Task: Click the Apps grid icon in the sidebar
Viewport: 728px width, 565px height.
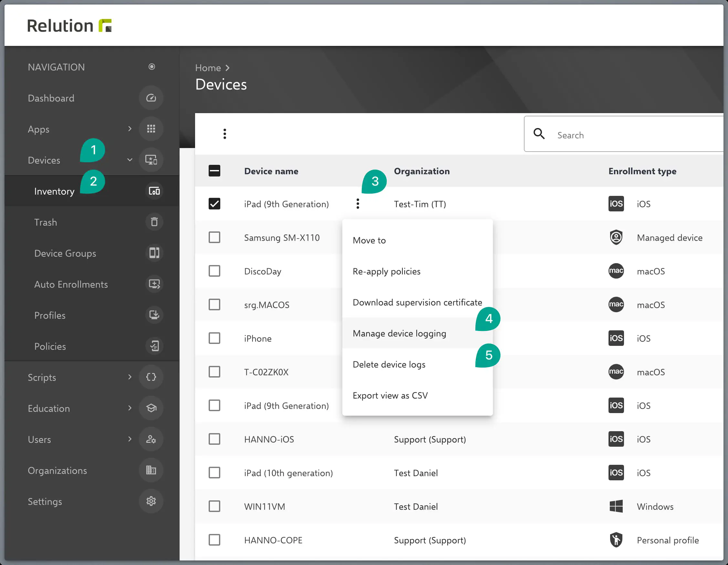Action: coord(151,129)
